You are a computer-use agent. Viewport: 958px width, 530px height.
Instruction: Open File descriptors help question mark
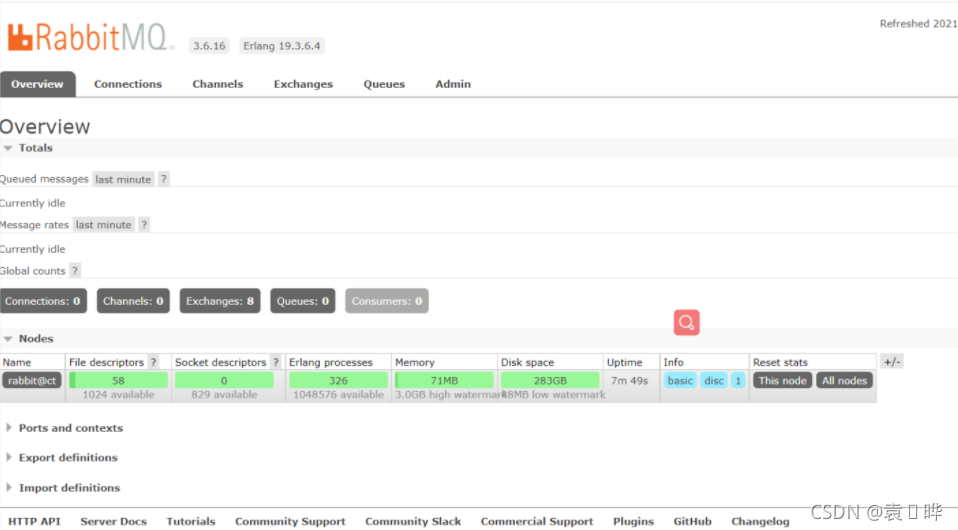click(x=154, y=362)
